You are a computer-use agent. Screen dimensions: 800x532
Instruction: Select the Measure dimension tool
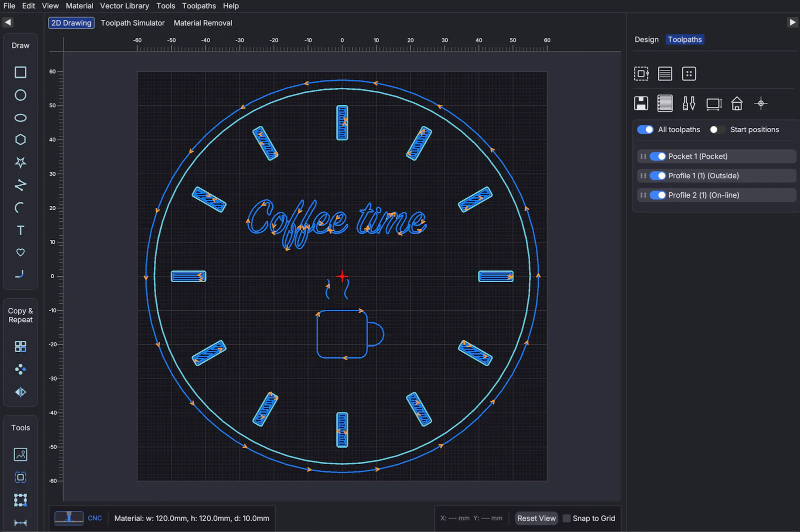[20, 523]
